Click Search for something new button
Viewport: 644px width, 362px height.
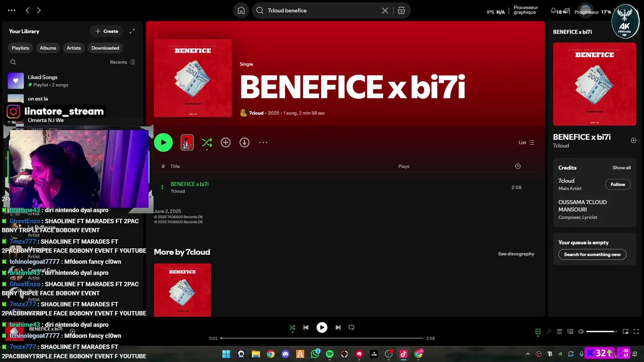tap(592, 254)
